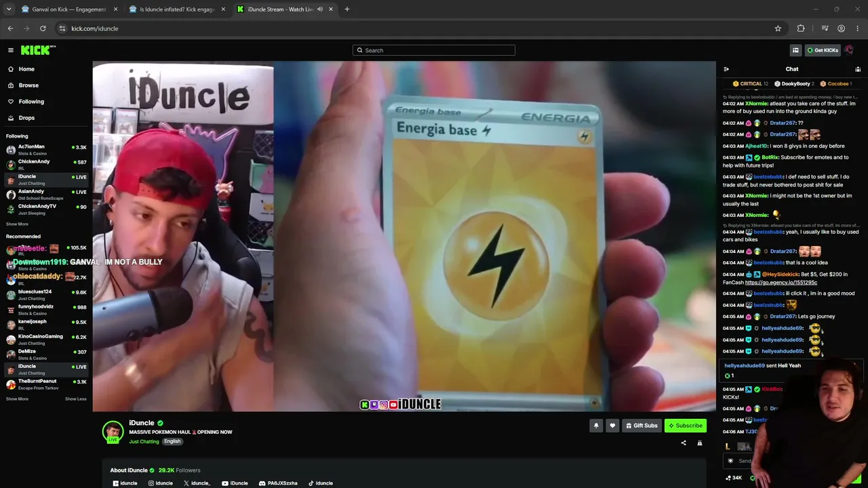Open the channel points store icon
868x488 pixels.
point(795,50)
